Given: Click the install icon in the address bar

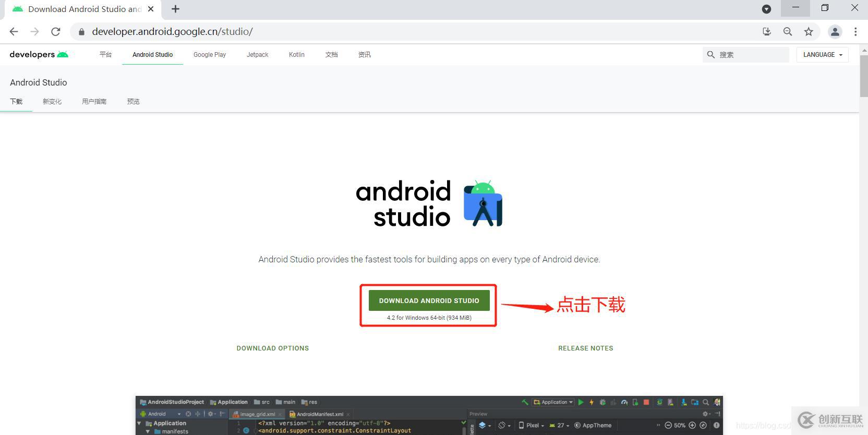Looking at the screenshot, I should 767,32.
